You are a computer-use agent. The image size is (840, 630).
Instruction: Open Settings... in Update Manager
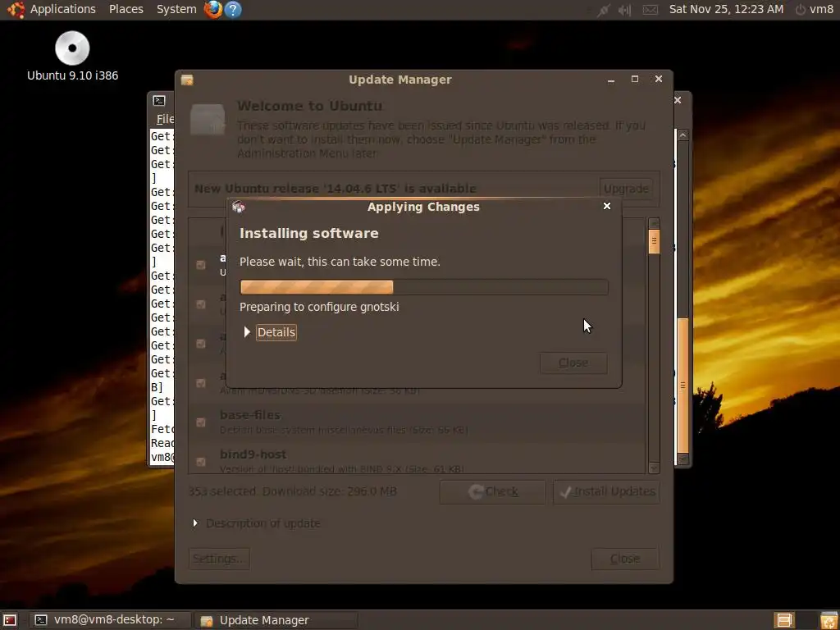(218, 559)
